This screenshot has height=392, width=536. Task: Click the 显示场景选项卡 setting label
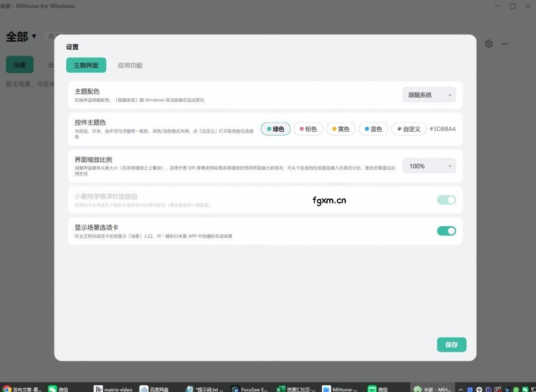(96, 228)
